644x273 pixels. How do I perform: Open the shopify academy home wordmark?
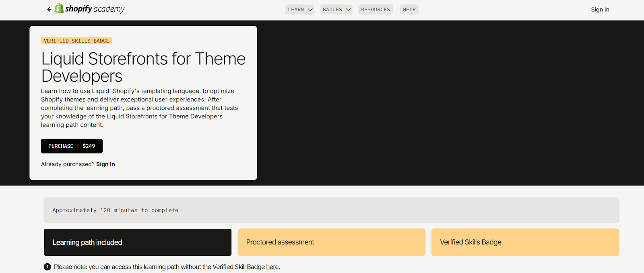coord(95,9)
